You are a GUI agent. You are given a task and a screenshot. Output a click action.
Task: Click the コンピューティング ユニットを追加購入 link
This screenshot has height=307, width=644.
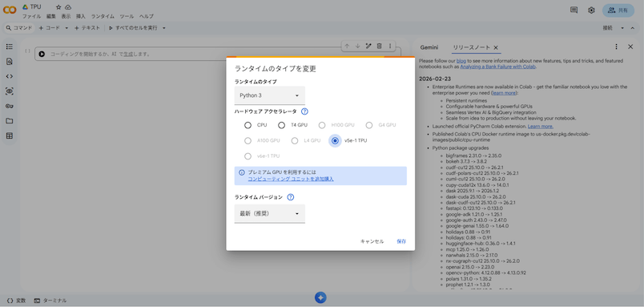(x=291, y=179)
